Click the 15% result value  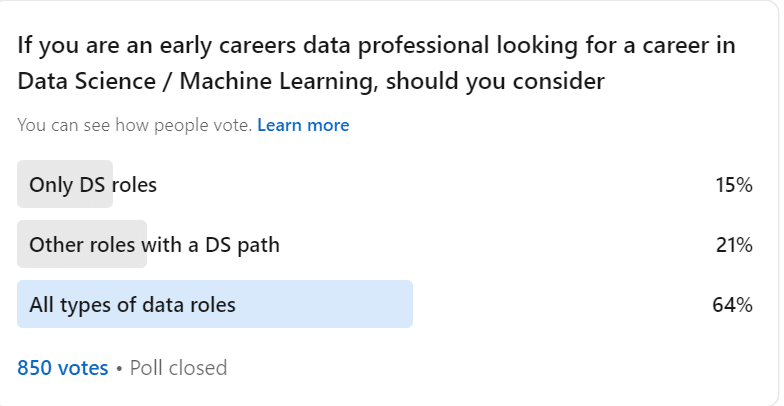coord(734,185)
